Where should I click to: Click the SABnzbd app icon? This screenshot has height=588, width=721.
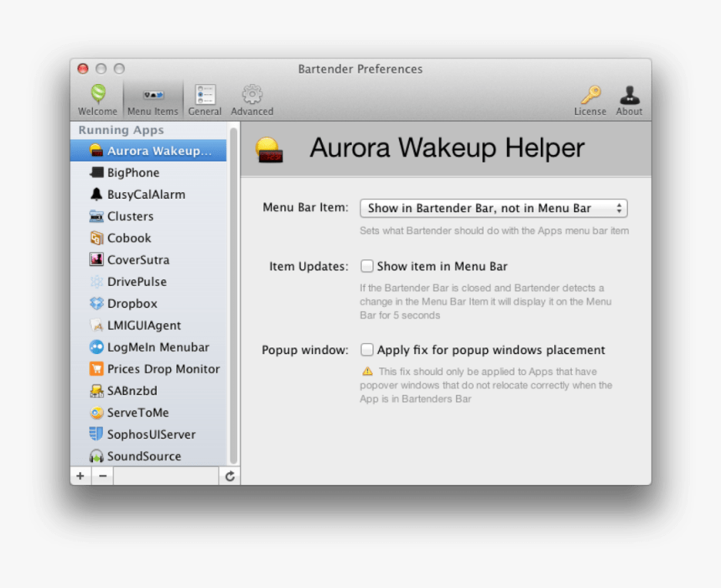tap(96, 391)
